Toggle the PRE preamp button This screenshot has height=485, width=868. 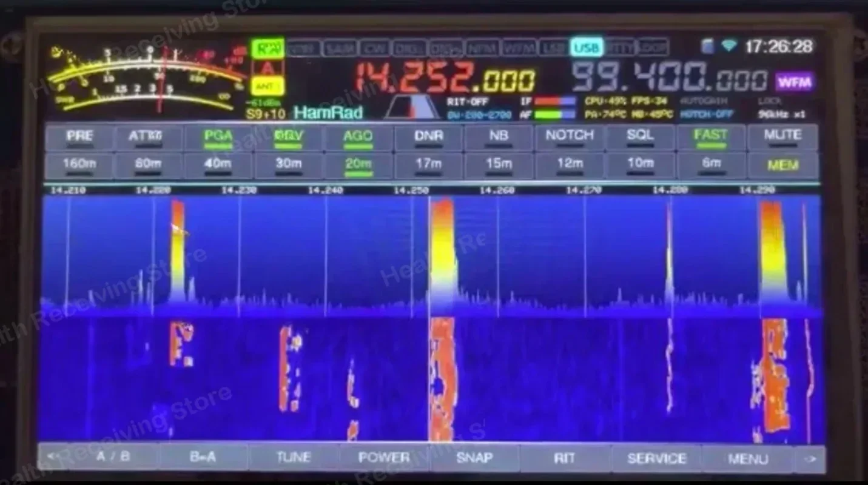tap(79, 137)
